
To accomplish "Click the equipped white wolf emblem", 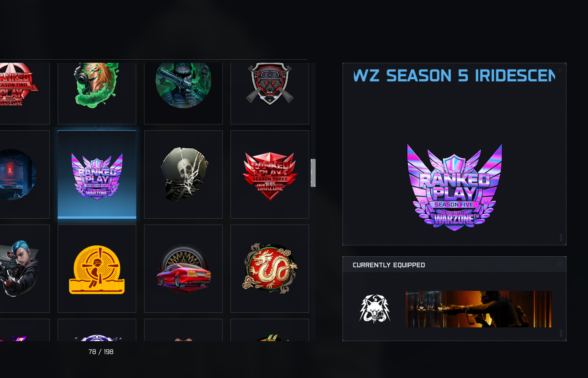I will pyautogui.click(x=375, y=309).
